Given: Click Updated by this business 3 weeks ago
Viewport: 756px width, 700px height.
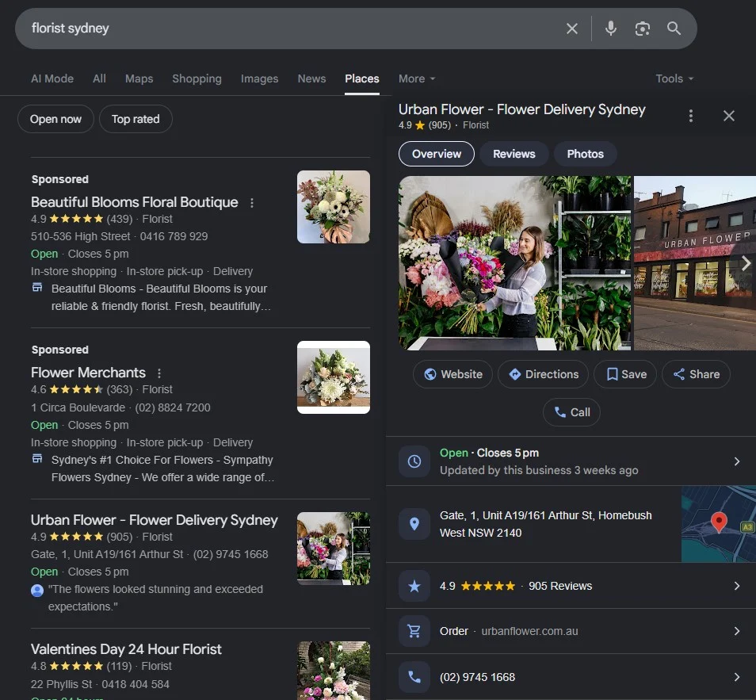Looking at the screenshot, I should click(539, 470).
